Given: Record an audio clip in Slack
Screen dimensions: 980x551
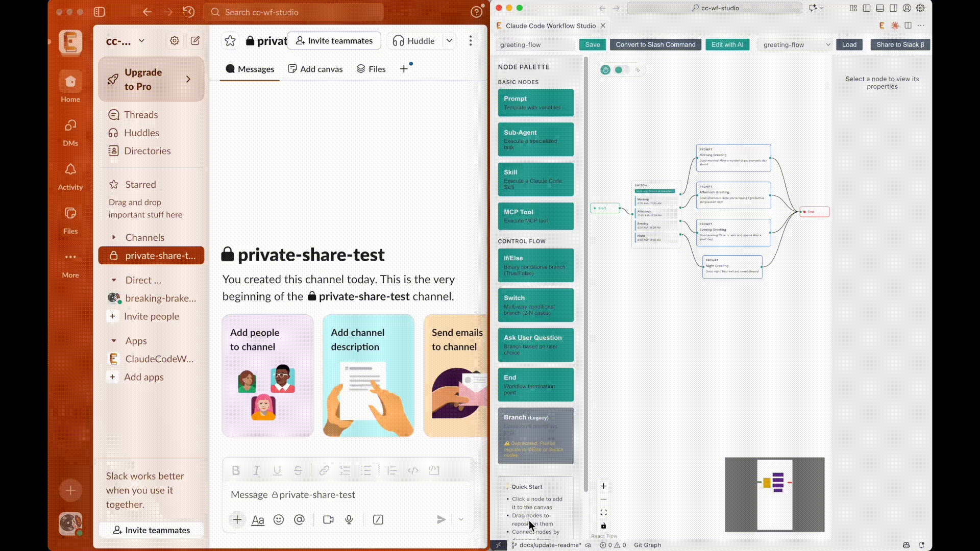Looking at the screenshot, I should 349,519.
